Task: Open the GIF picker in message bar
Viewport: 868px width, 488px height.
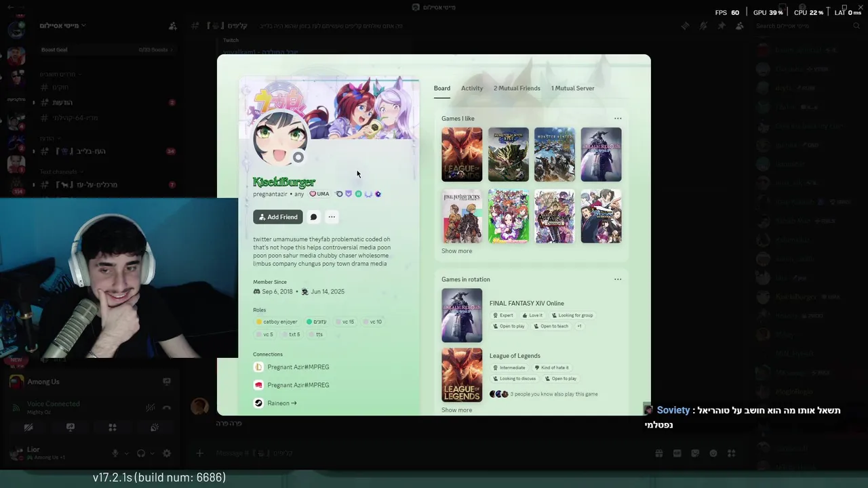Action: click(x=677, y=453)
